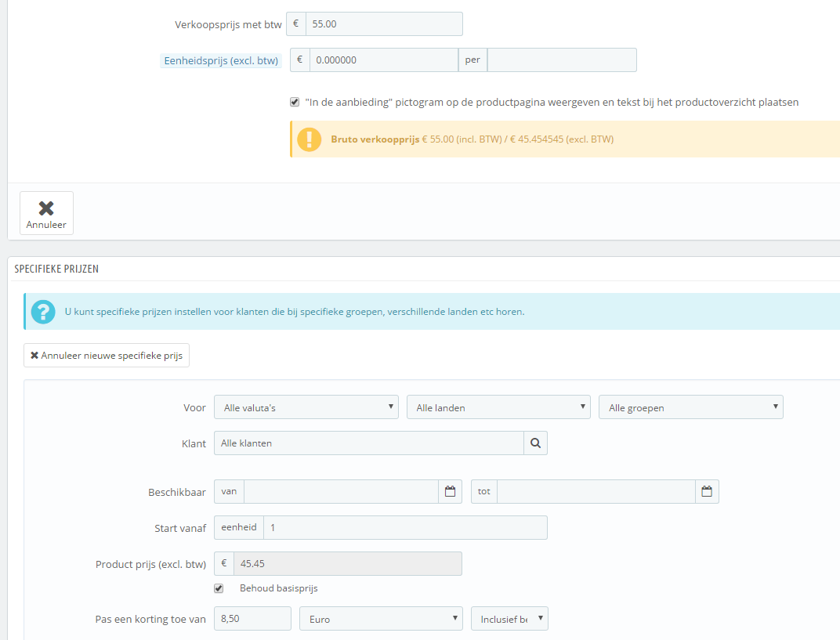Click the yellow exclamation warning icon

[309, 139]
